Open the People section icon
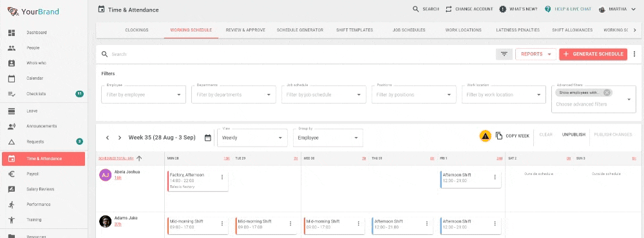 pos(12,48)
